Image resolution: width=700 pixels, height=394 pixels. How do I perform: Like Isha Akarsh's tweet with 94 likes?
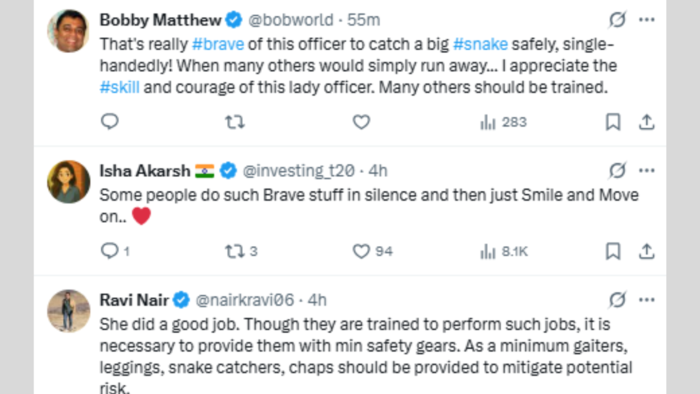pos(372,251)
